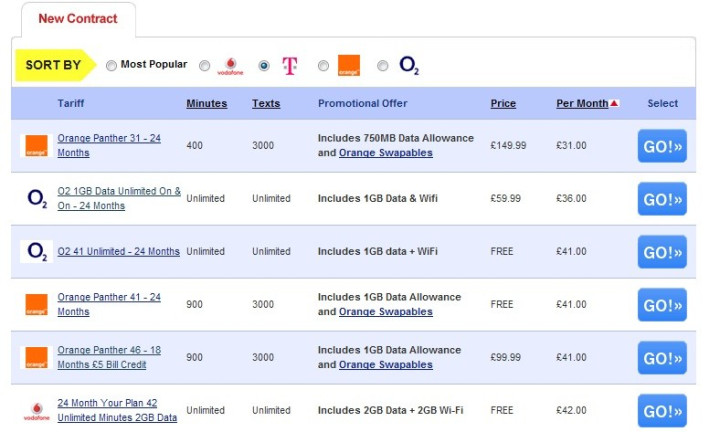Click Orange logo in Panther 41 row
The image size is (720, 432).
[36, 304]
